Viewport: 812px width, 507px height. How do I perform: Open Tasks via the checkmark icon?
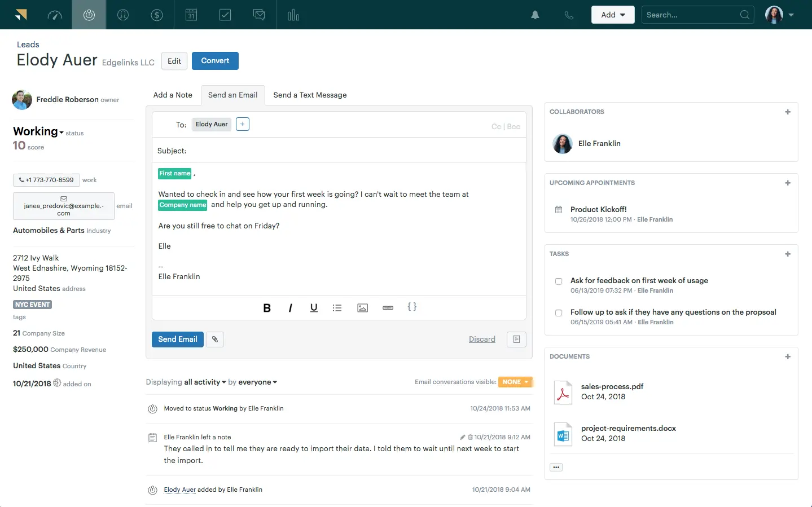[225, 15]
